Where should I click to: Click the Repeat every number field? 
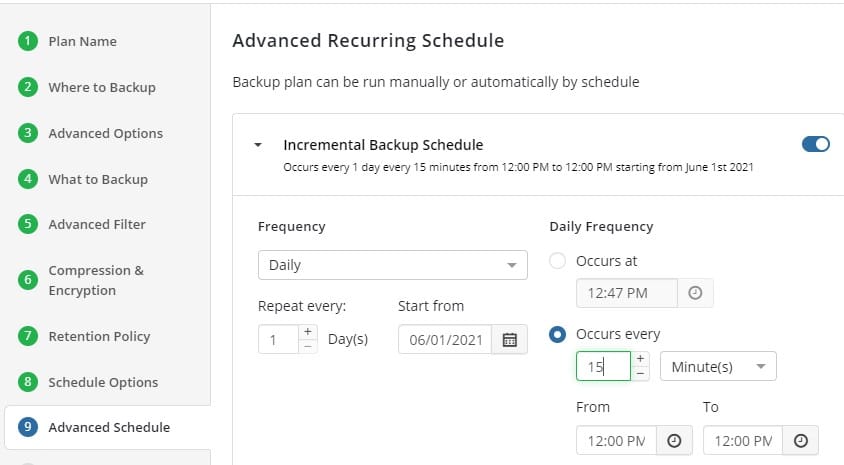278,340
